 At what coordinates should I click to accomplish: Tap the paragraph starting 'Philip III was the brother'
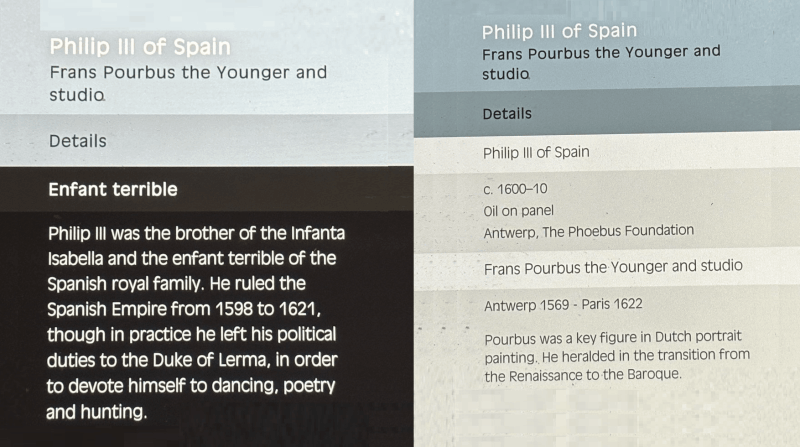pyautogui.click(x=196, y=322)
